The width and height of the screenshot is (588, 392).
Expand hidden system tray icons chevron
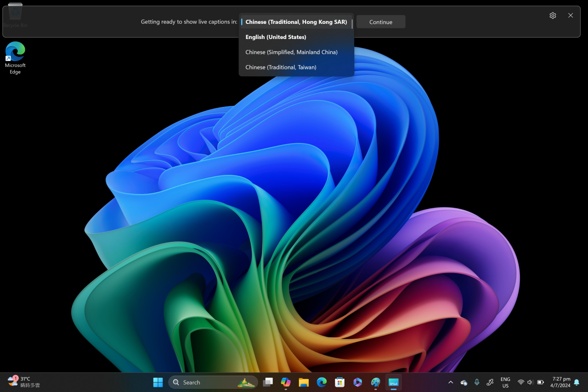click(451, 382)
